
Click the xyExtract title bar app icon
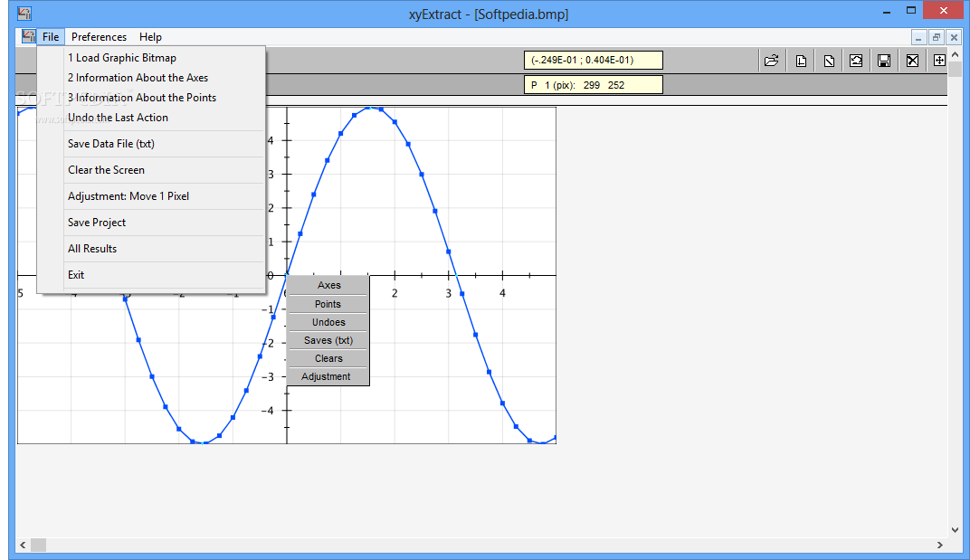pos(24,13)
